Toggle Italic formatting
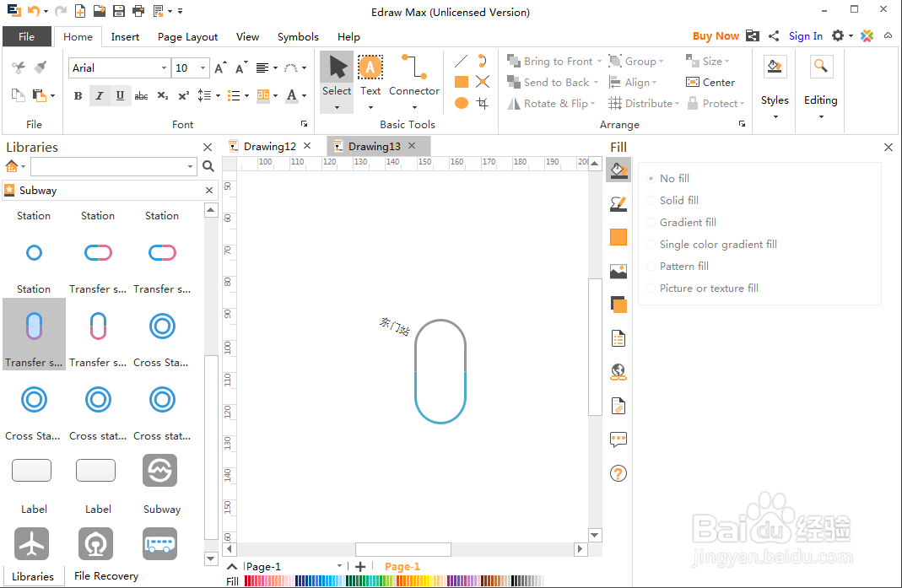 (99, 95)
